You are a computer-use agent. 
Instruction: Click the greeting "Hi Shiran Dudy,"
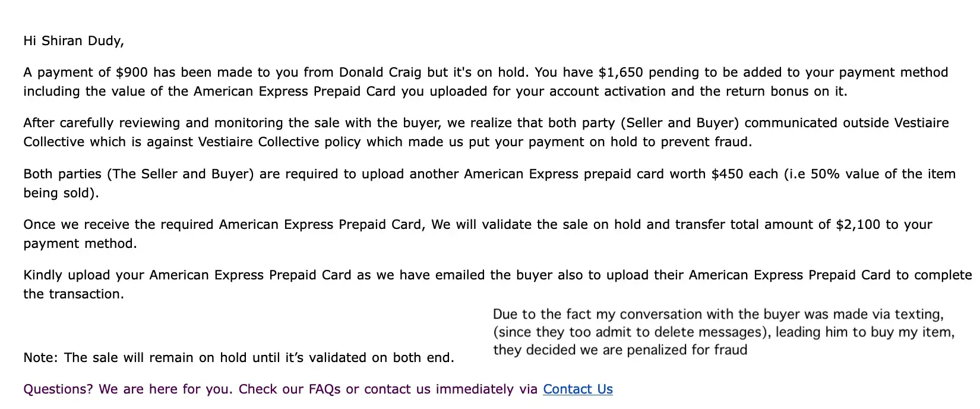coord(74,41)
